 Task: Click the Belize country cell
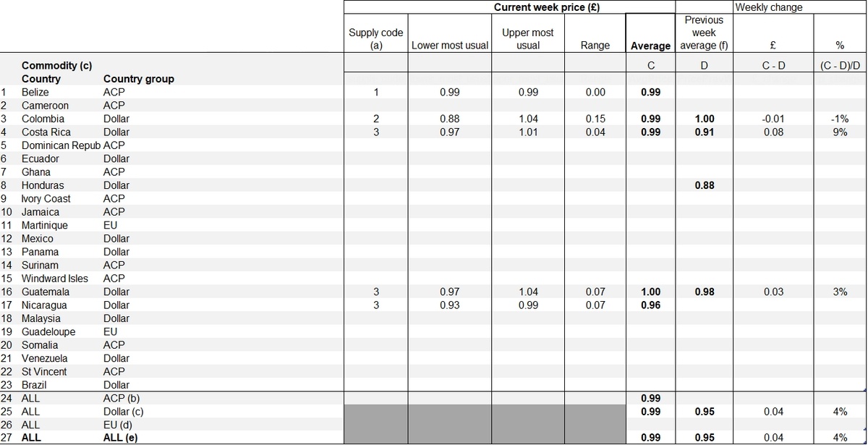click(35, 92)
